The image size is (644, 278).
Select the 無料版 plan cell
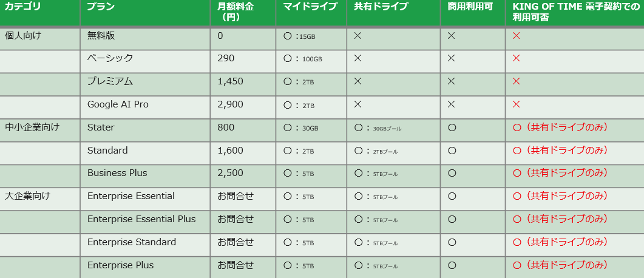tap(101, 36)
